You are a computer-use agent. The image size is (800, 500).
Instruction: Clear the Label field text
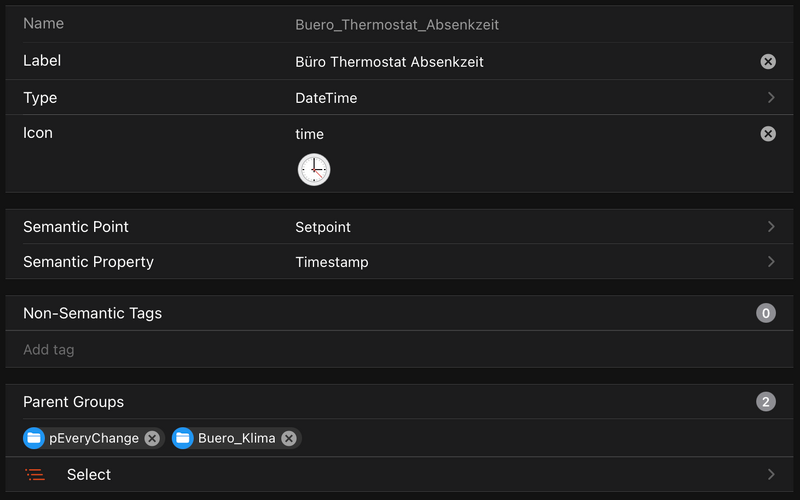(768, 62)
